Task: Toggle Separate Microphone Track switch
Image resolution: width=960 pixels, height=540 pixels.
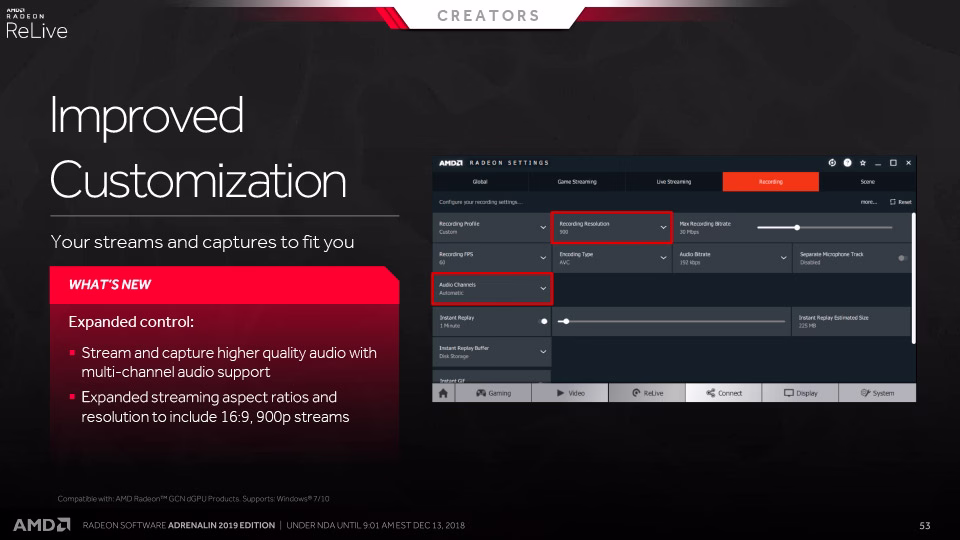Action: click(x=902, y=258)
